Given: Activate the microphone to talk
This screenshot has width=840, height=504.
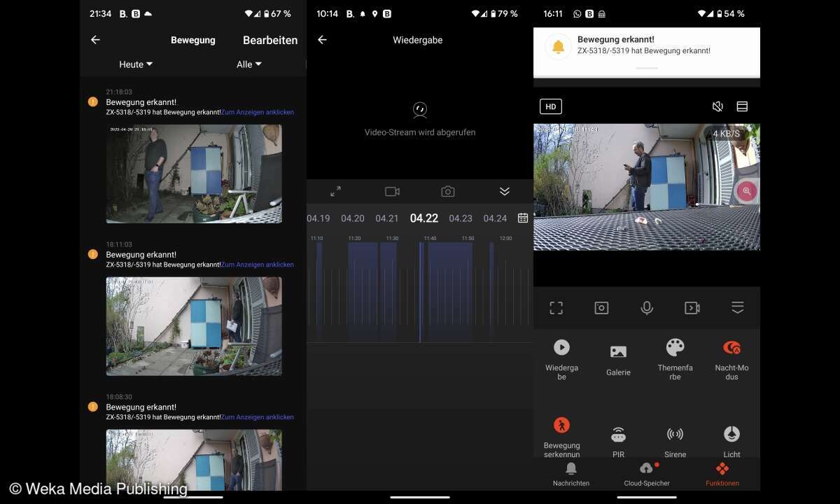Looking at the screenshot, I should pyautogui.click(x=647, y=308).
